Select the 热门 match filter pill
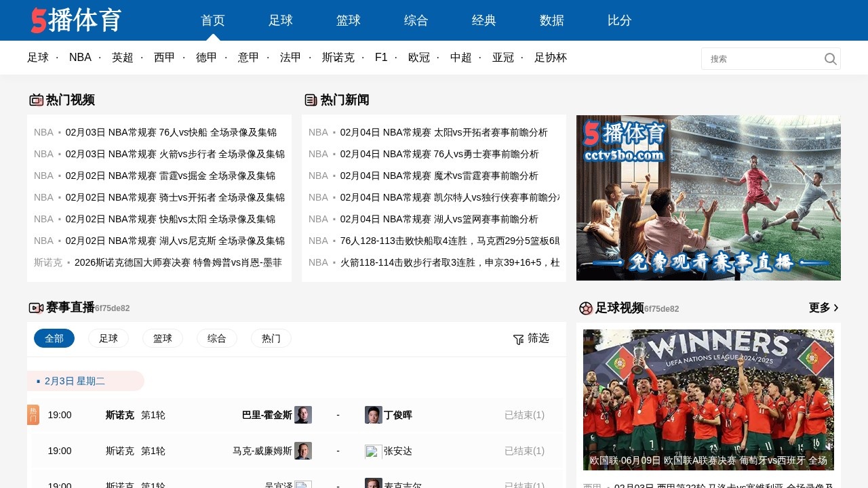 click(271, 338)
